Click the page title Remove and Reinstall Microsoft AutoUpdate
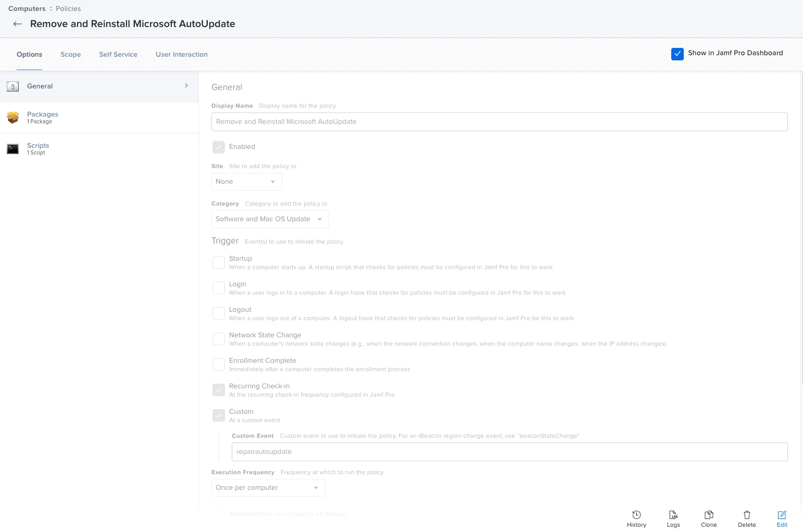The image size is (803, 532). coord(133,24)
